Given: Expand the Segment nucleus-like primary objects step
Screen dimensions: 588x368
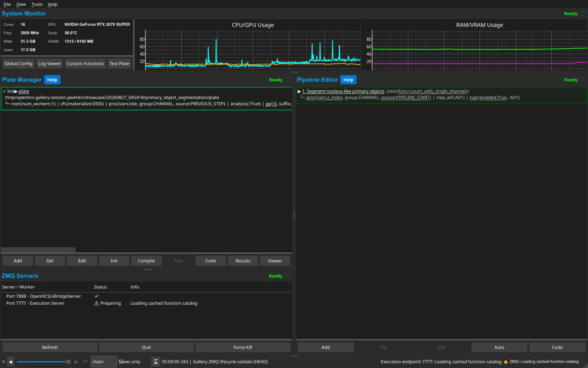Looking at the screenshot, I should [299, 91].
